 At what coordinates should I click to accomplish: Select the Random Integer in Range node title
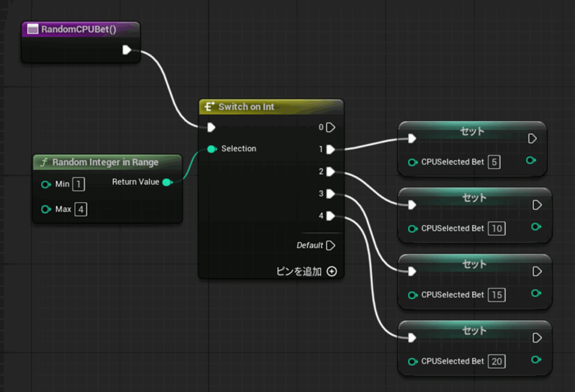point(106,162)
